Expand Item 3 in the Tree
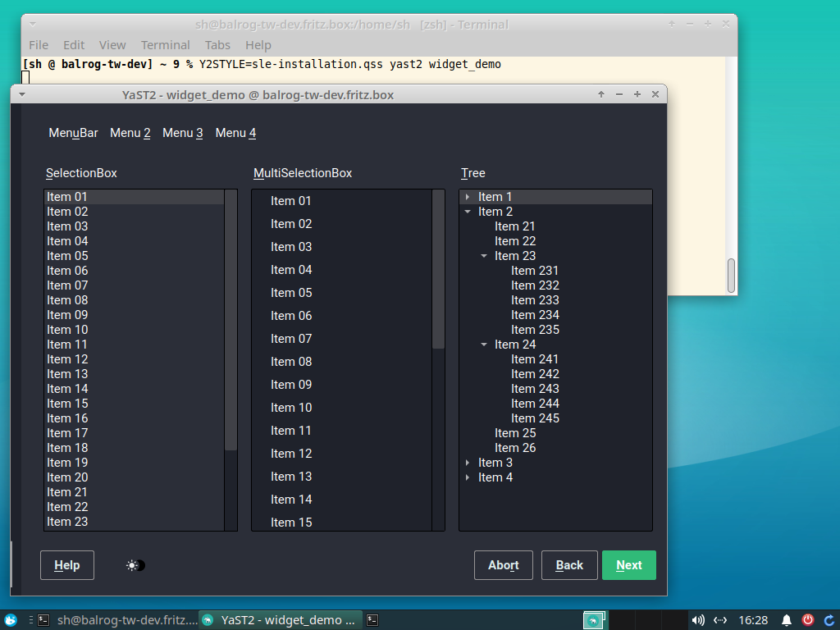This screenshot has height=630, width=840. coord(467,463)
